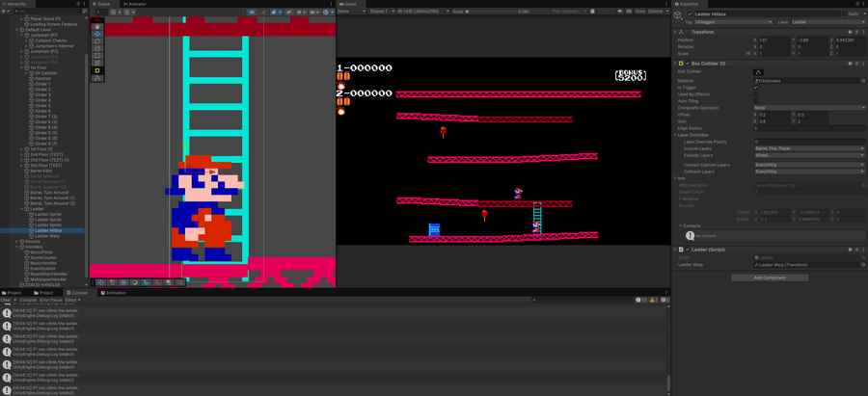Image resolution: width=868 pixels, height=396 pixels.
Task: Open Transform component help icon
Action: pos(851,32)
